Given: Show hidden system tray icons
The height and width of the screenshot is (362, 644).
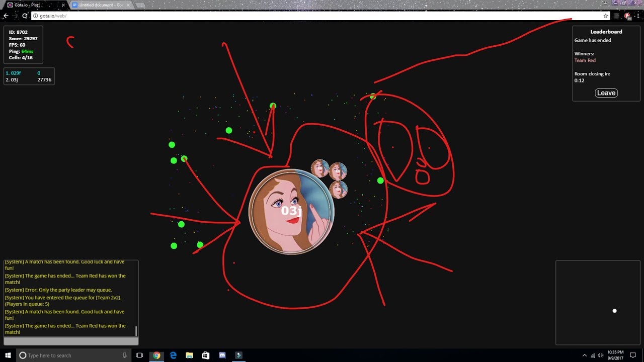Looking at the screenshot, I should tap(584, 355).
